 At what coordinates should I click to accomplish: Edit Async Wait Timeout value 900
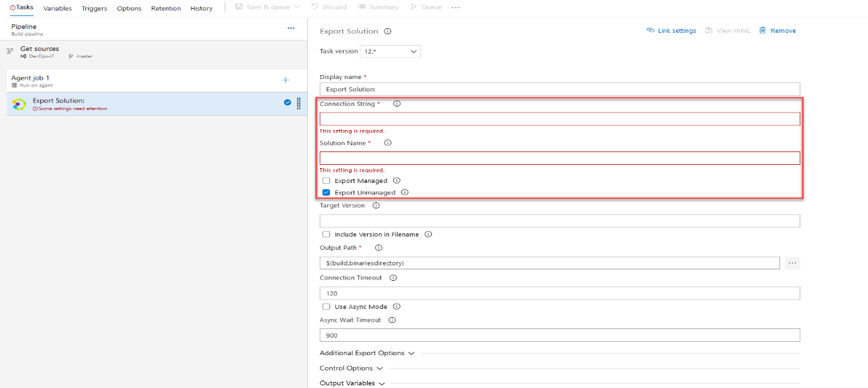[559, 335]
